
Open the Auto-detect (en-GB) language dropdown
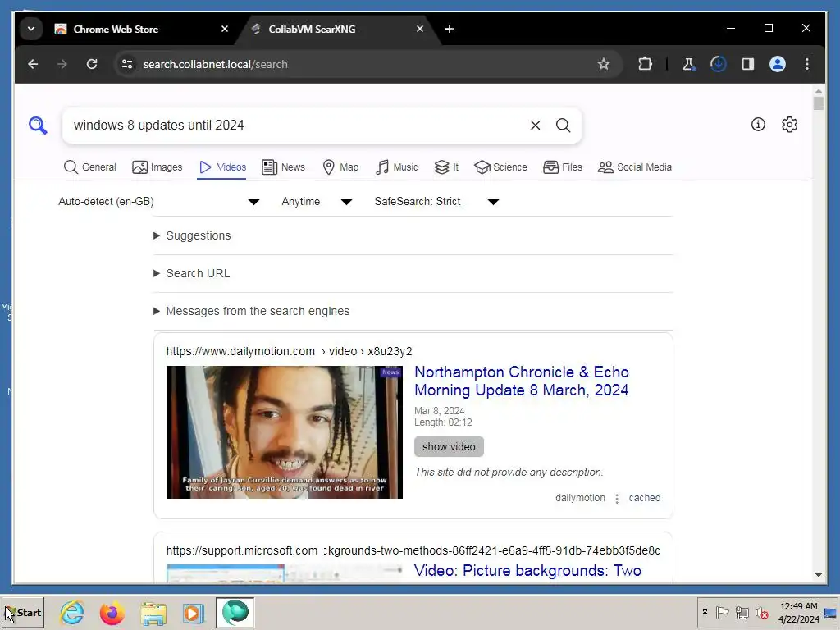pos(159,202)
